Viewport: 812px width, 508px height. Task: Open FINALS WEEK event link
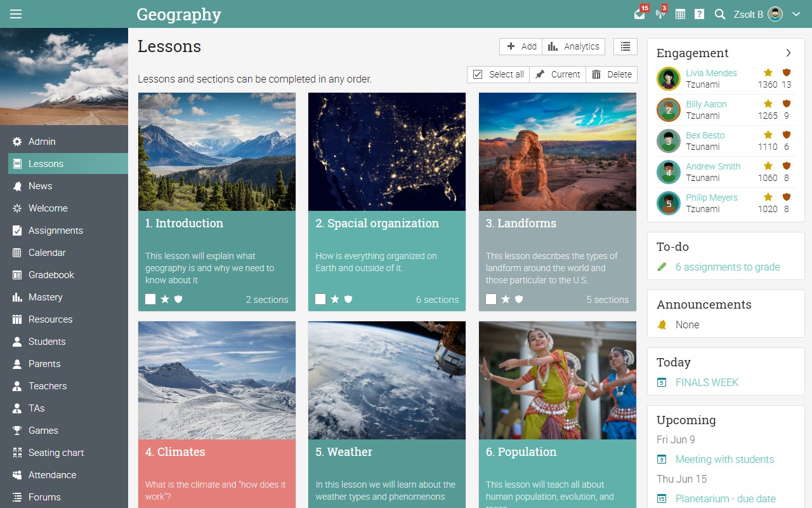tap(707, 383)
